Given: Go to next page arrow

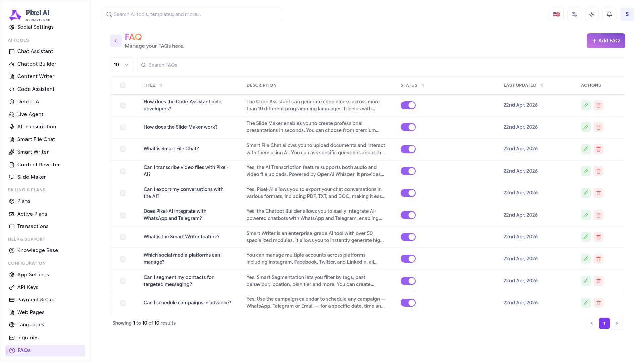Looking at the screenshot, I should coord(617,323).
